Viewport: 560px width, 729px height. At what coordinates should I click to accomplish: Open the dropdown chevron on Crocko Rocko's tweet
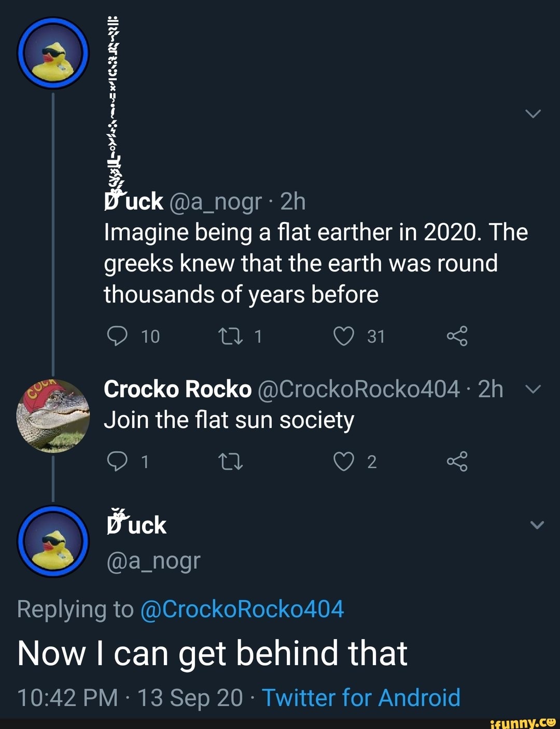533,389
